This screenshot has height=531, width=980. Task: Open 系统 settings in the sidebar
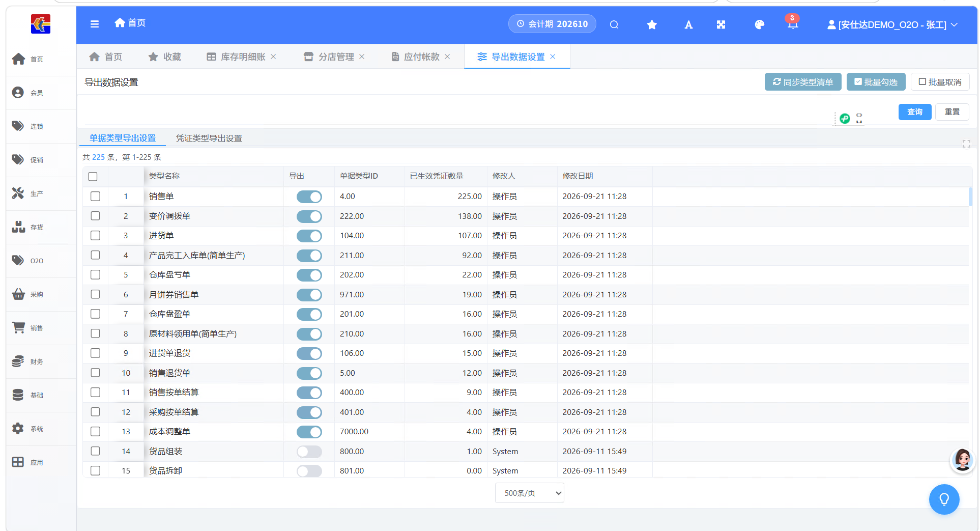(41, 429)
